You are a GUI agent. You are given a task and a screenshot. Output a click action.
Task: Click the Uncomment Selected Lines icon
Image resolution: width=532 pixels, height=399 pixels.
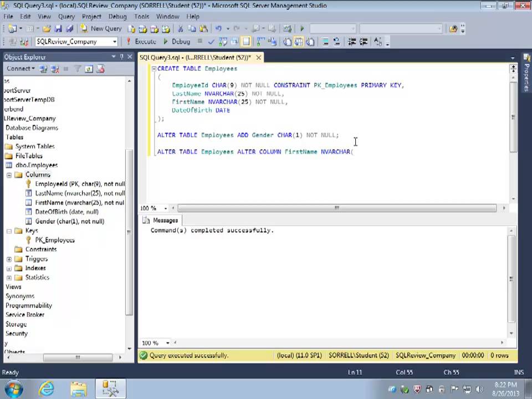click(336, 42)
